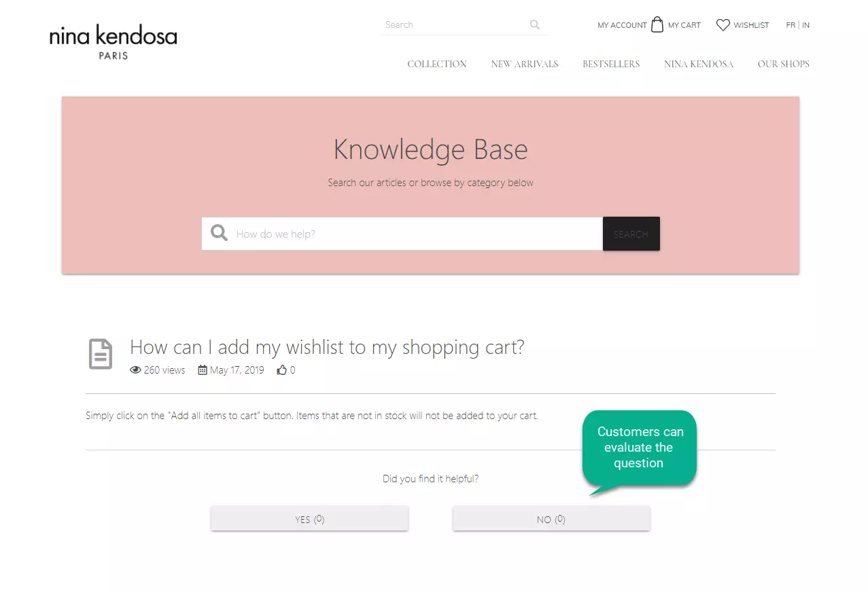Click the magnifying glass icon in the header search
The height and width of the screenshot is (593, 868).
[x=534, y=24]
